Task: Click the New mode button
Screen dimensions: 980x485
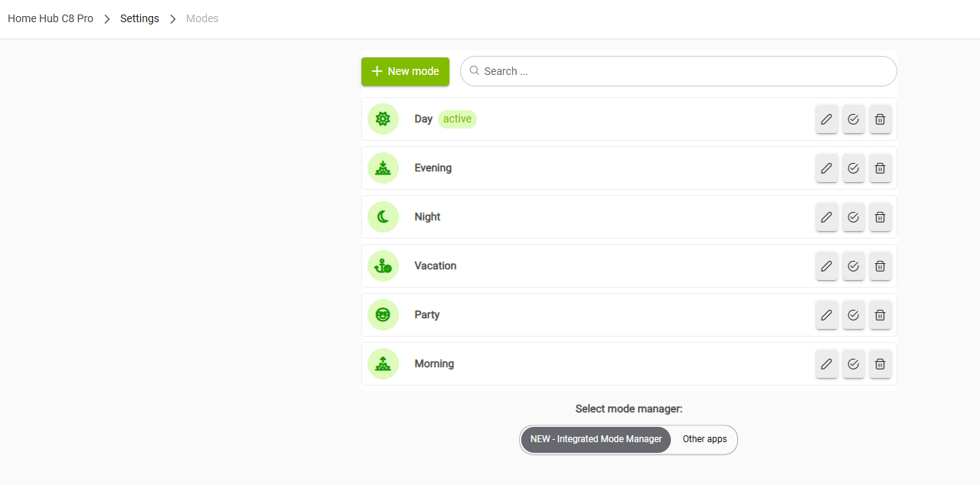Action: pyautogui.click(x=405, y=71)
